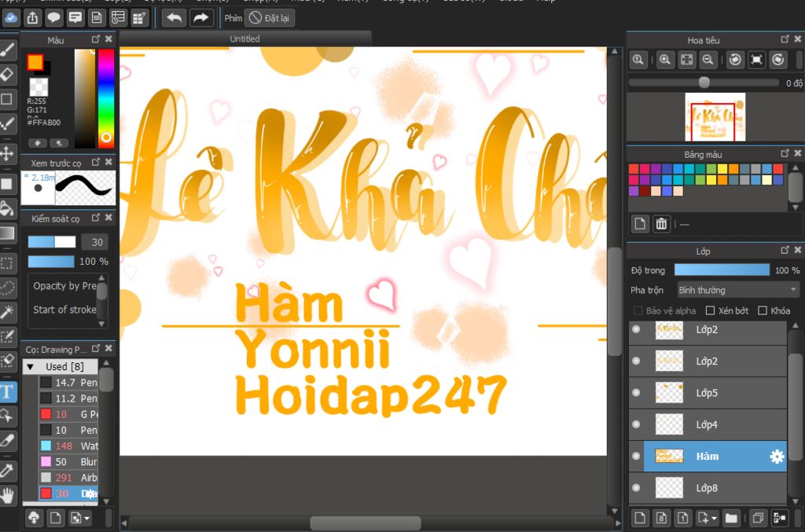This screenshot has width=805, height=532.
Task: Select the Gradient tool
Action: click(x=6, y=233)
